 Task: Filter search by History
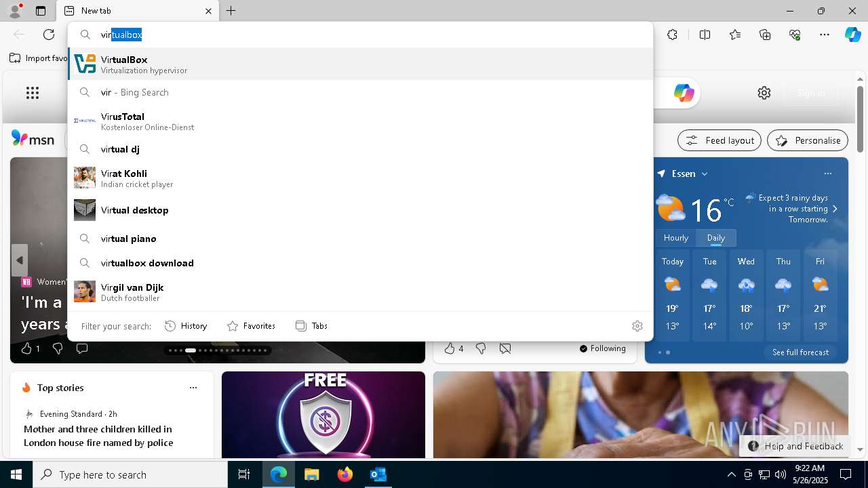186,326
